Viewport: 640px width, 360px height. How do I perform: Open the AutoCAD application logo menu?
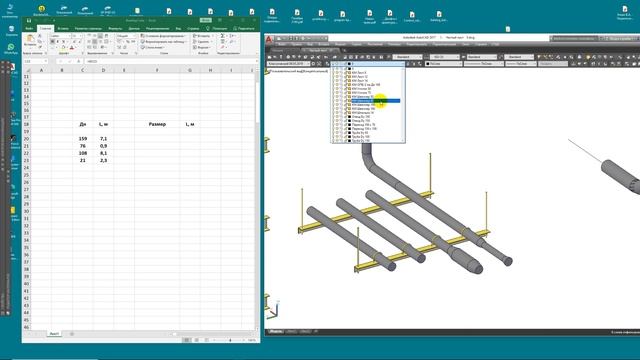click(269, 40)
